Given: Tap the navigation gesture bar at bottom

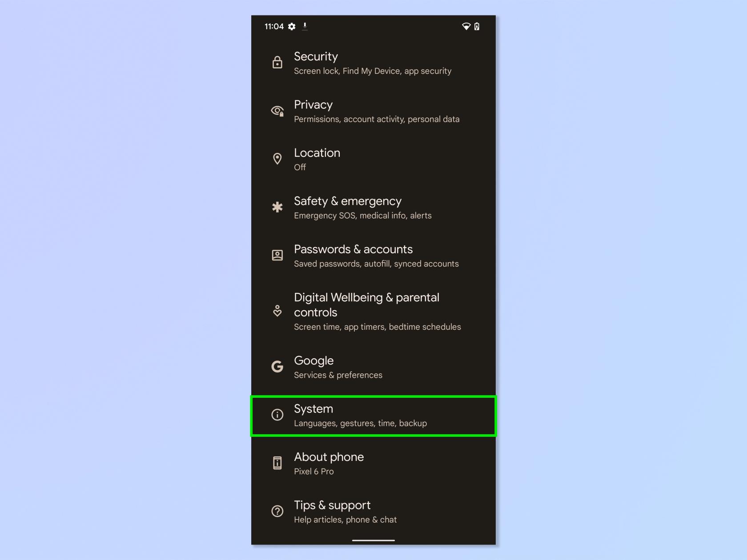Looking at the screenshot, I should tap(373, 540).
